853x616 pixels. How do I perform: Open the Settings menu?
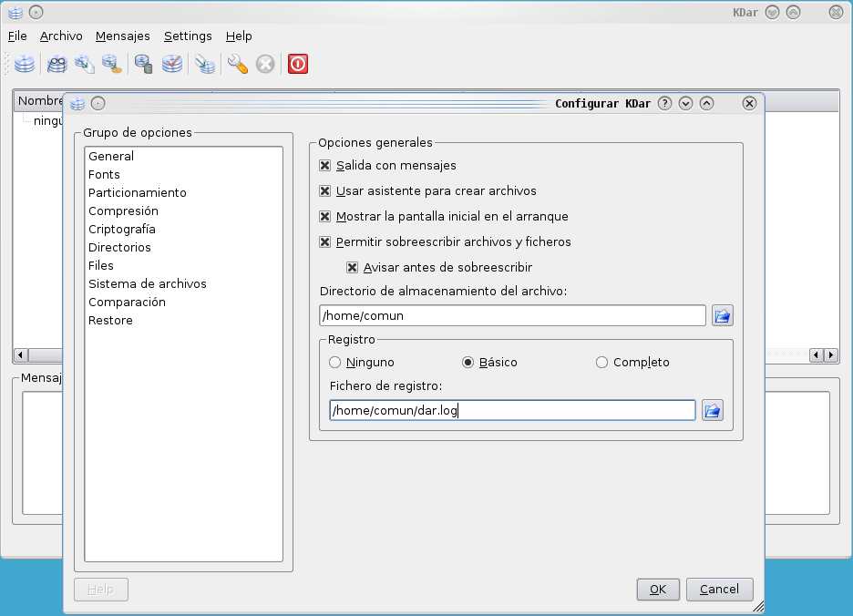pyautogui.click(x=188, y=36)
